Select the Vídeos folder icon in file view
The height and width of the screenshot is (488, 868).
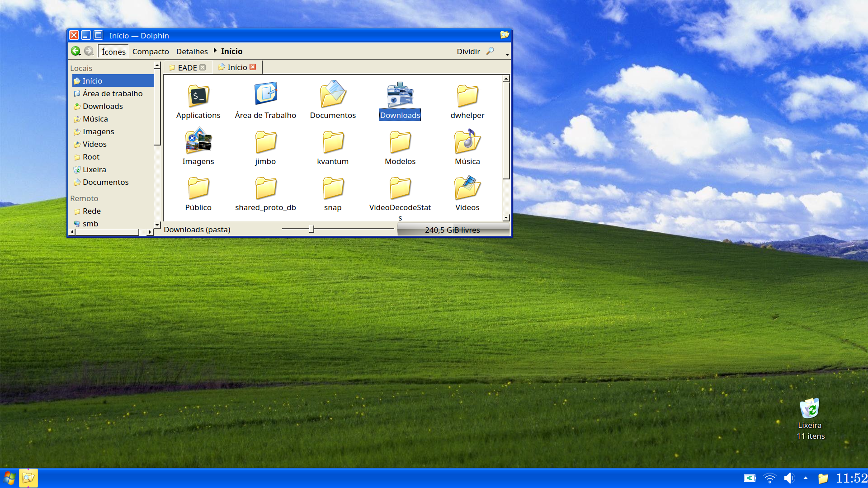(467, 188)
